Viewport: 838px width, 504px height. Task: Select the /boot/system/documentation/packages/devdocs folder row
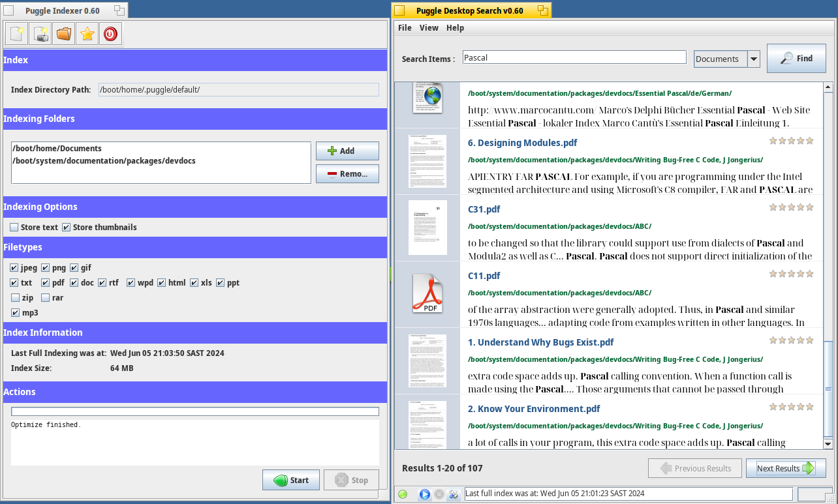161,160
